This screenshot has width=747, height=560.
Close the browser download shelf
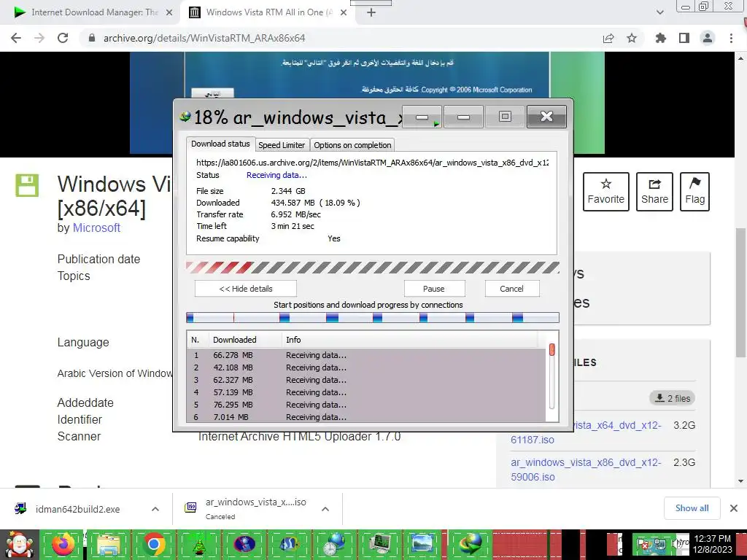coord(734,508)
